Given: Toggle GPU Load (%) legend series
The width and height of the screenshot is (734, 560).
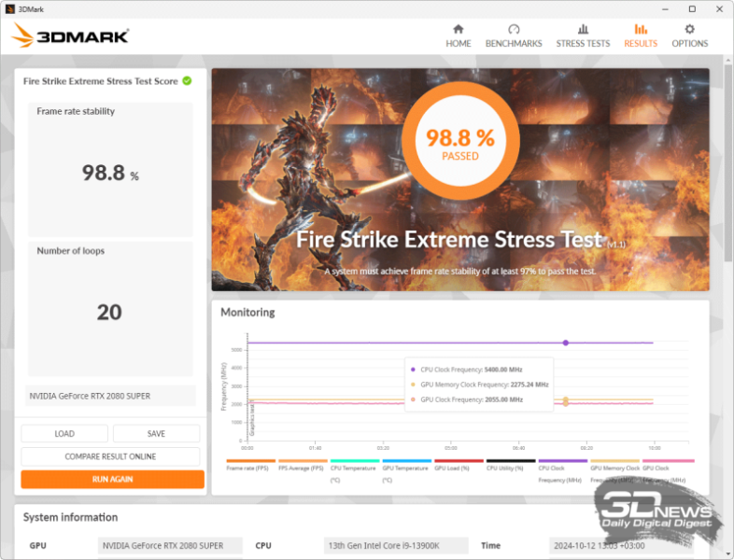Looking at the screenshot, I should click(459, 461).
